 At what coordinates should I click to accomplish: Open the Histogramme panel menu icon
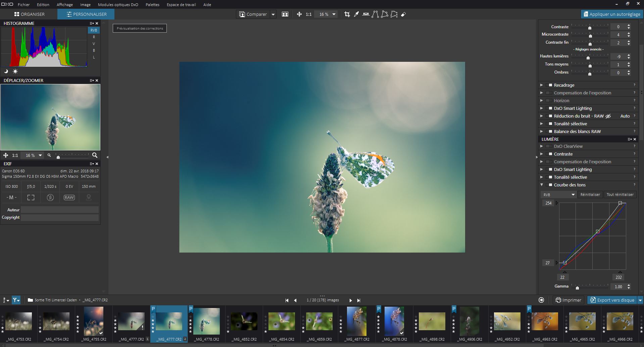(92, 23)
